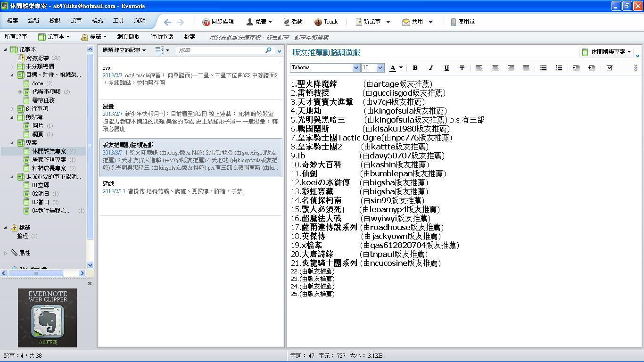Open the 活動 activity feed
This screenshot has width=644, height=362.
(x=293, y=22)
